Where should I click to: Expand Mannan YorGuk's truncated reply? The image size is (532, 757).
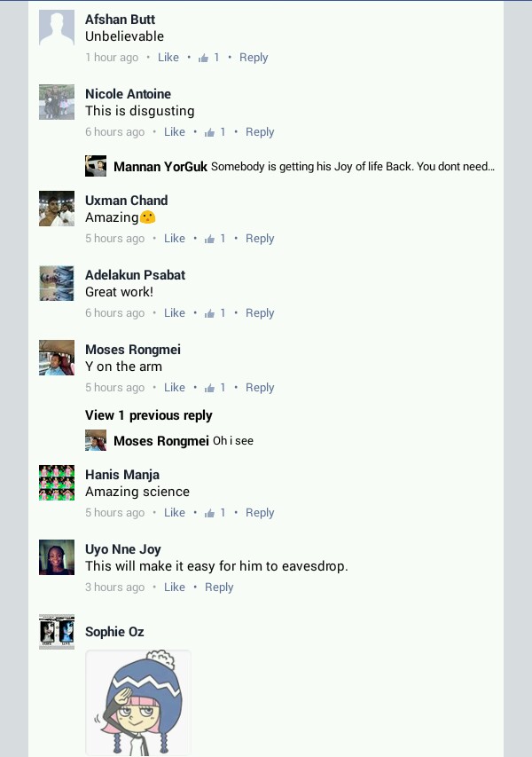[x=353, y=167]
